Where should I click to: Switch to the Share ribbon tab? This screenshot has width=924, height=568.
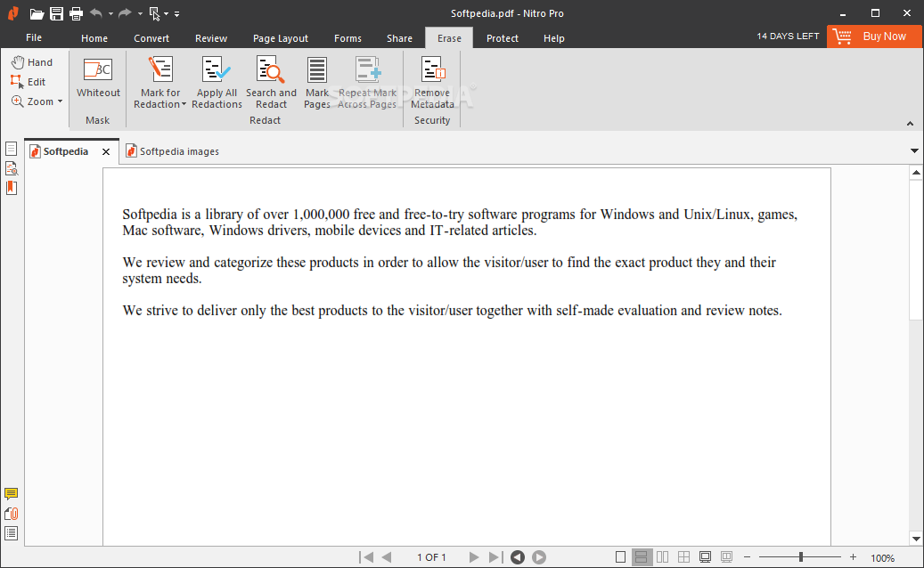[399, 38]
